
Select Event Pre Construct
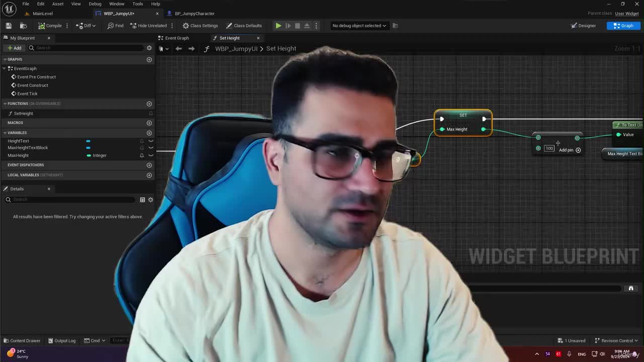pyautogui.click(x=36, y=77)
